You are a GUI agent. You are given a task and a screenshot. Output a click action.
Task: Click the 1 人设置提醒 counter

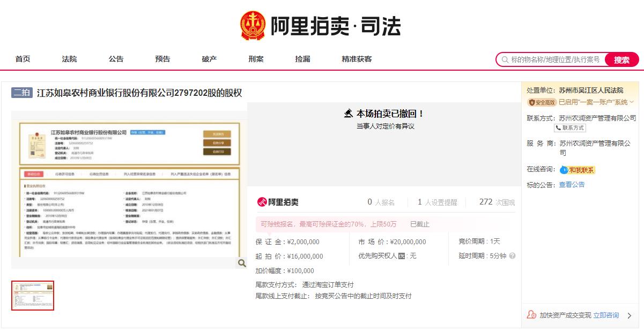pos(438,202)
